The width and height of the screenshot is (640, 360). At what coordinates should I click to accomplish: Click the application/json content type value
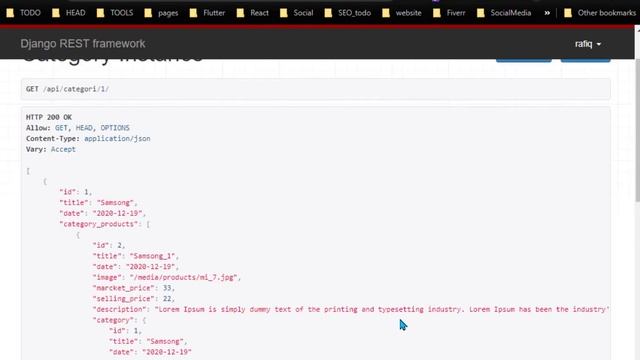coord(117,138)
